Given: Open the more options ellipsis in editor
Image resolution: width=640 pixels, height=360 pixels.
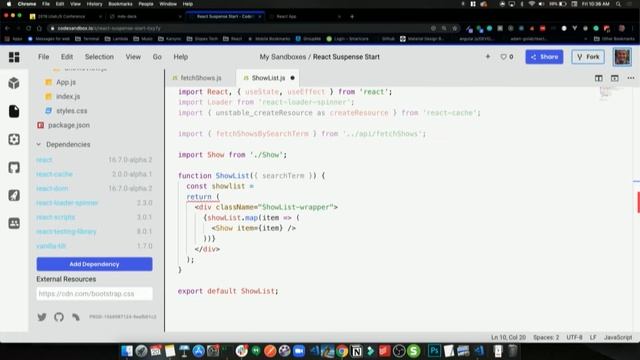Looking at the screenshot, I should click(x=631, y=78).
